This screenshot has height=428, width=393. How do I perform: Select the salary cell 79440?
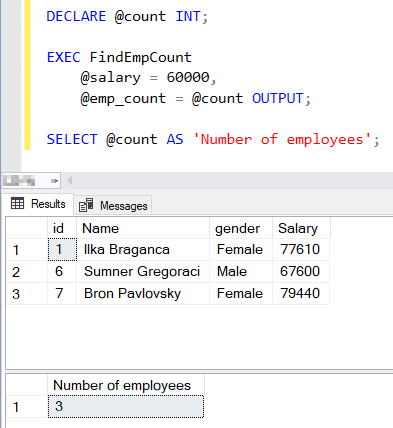[x=301, y=293]
